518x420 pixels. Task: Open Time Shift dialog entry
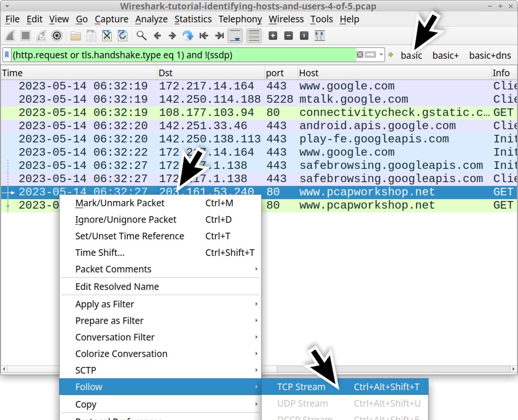(160, 253)
